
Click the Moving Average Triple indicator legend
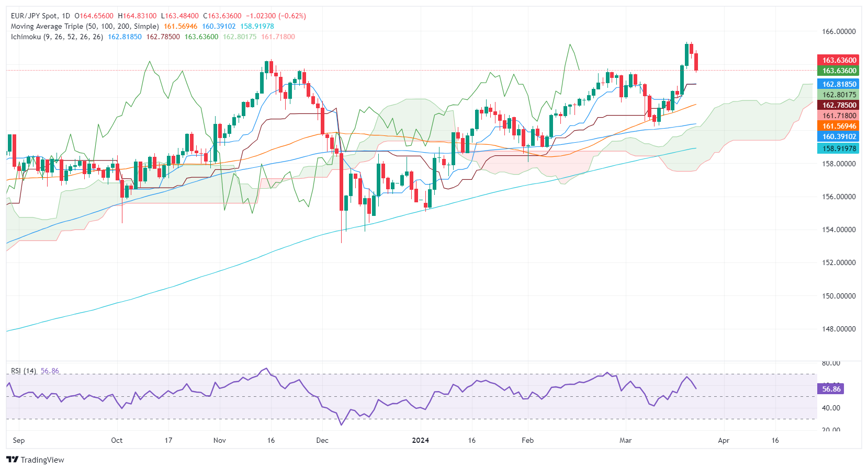point(85,26)
